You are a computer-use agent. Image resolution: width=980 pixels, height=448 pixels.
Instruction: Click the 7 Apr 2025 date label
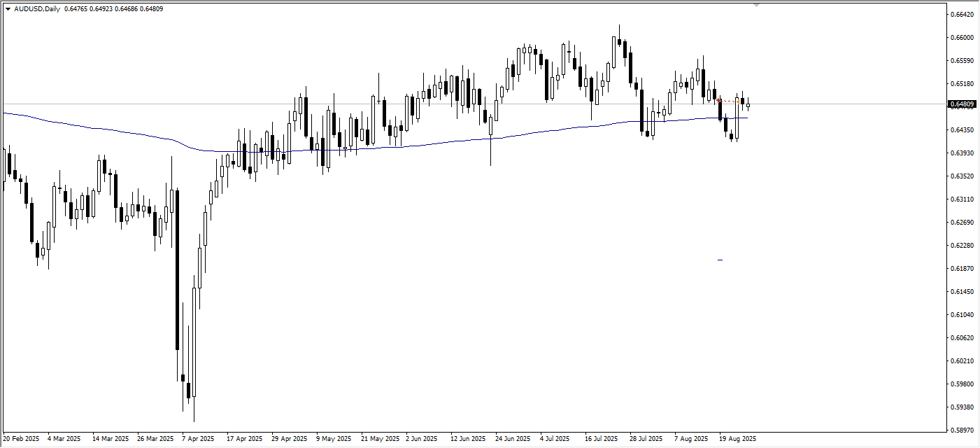[198, 439]
